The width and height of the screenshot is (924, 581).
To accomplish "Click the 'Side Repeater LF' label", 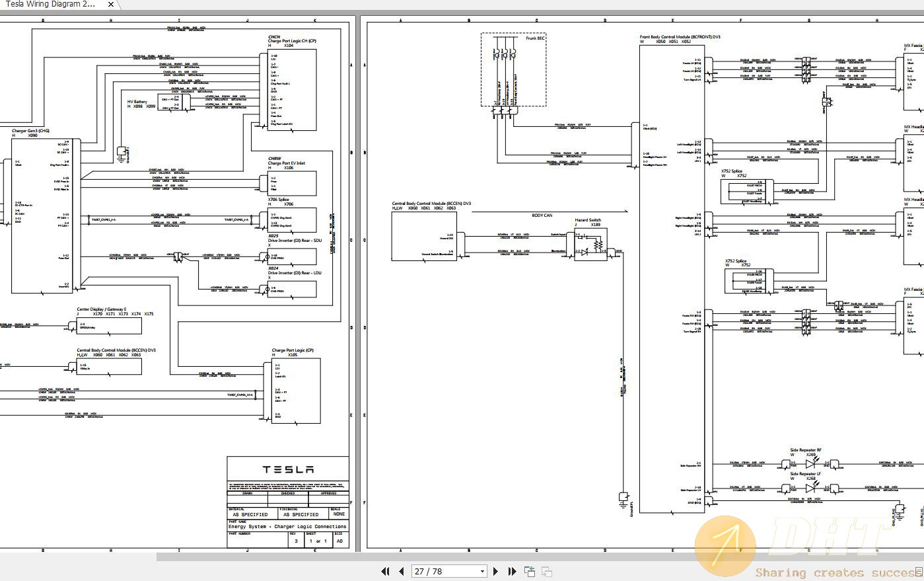I will point(806,474).
